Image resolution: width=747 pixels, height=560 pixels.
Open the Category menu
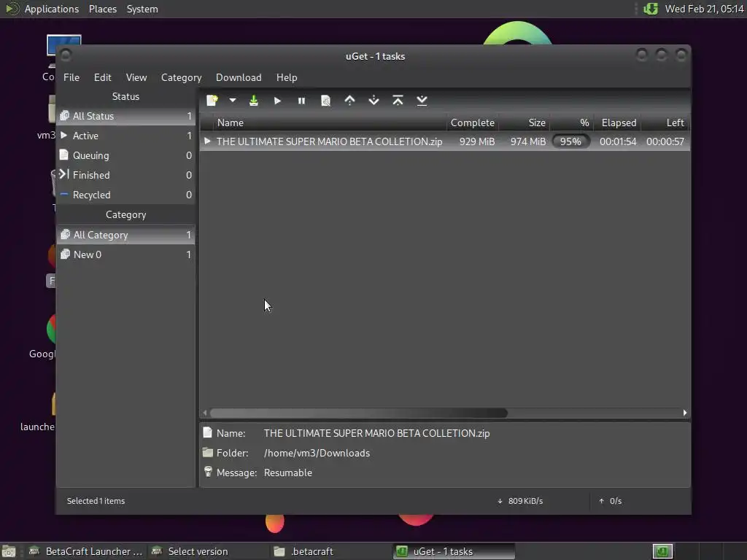[181, 77]
